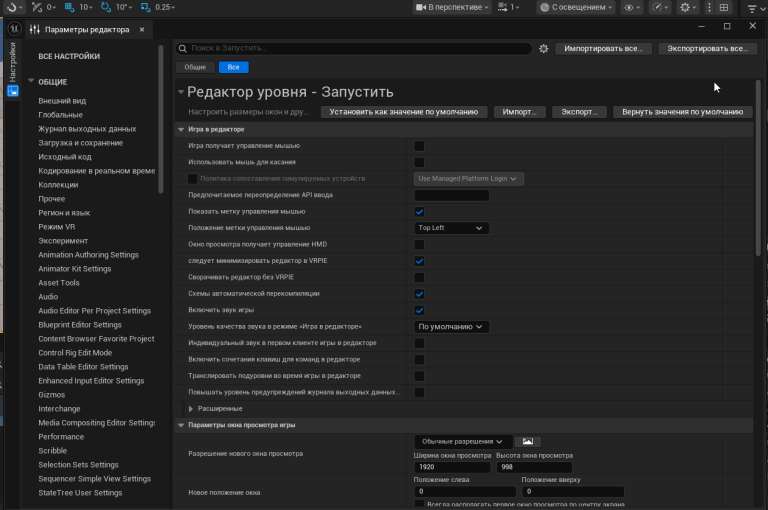Click the three-dot viewport options icon
The width and height of the screenshot is (768, 510).
[x=709, y=7]
